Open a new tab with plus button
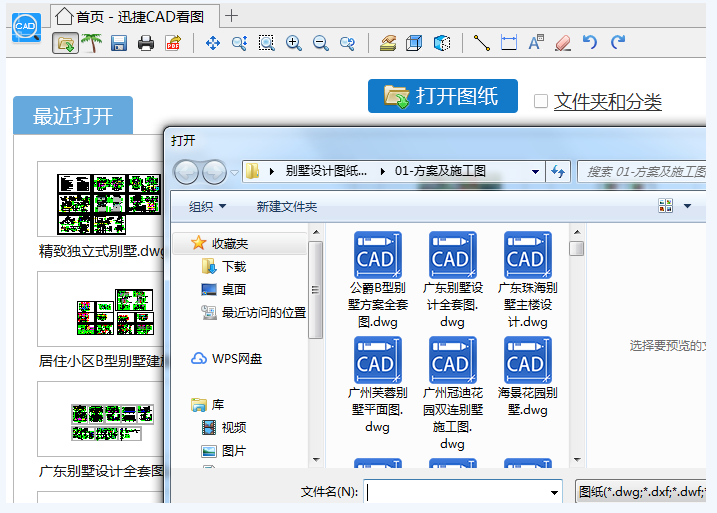The width and height of the screenshot is (717, 513). (x=232, y=15)
